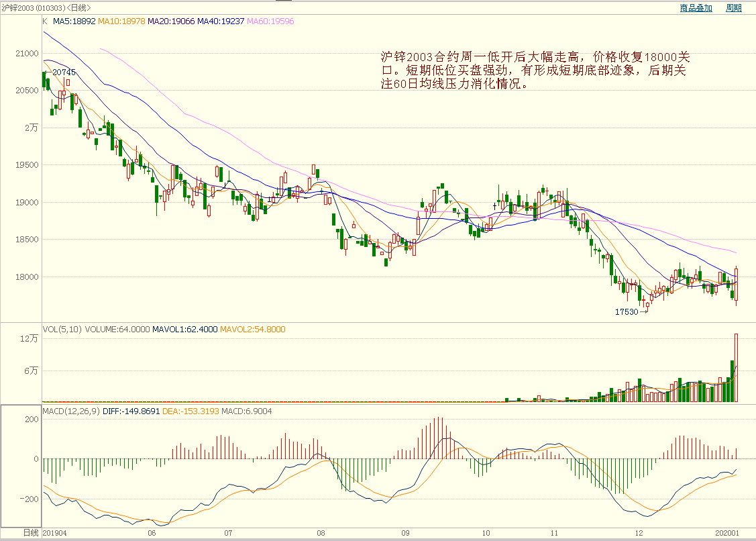Click the 201904 date on time axis
Screen dimensions: 756x541
click(55, 533)
